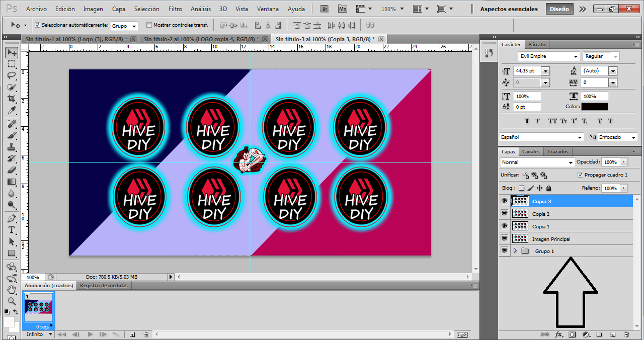This screenshot has width=644, height=340.
Task: Switch to the Registro de medidas tab
Action: tap(104, 285)
